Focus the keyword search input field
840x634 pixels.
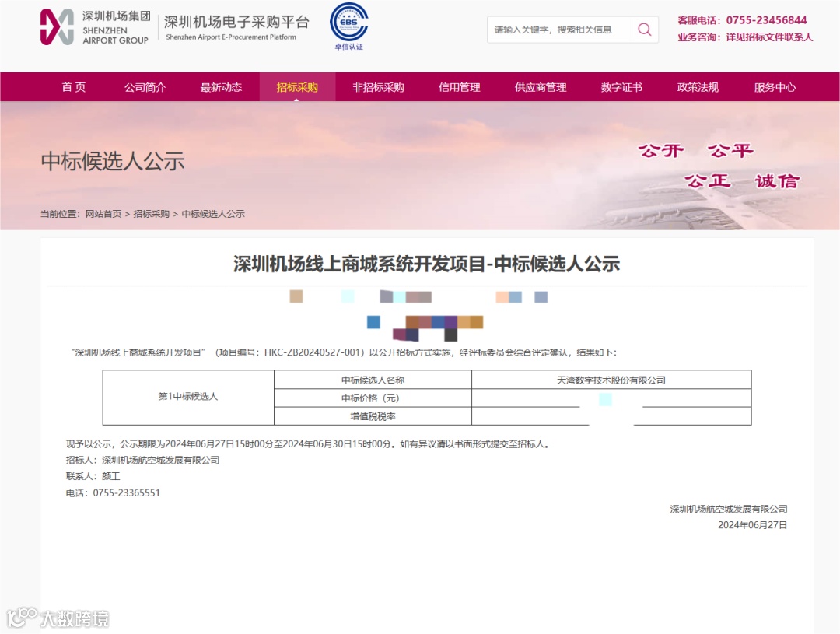pyautogui.click(x=562, y=30)
